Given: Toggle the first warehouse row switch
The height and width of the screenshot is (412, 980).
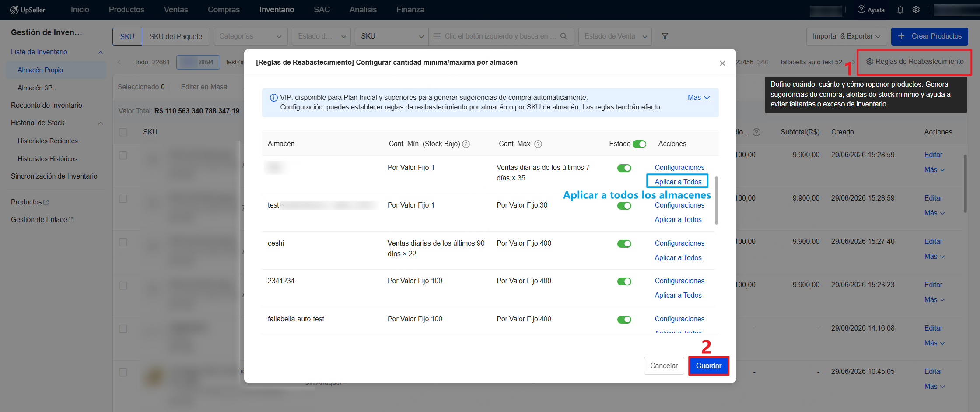Looking at the screenshot, I should pyautogui.click(x=624, y=168).
